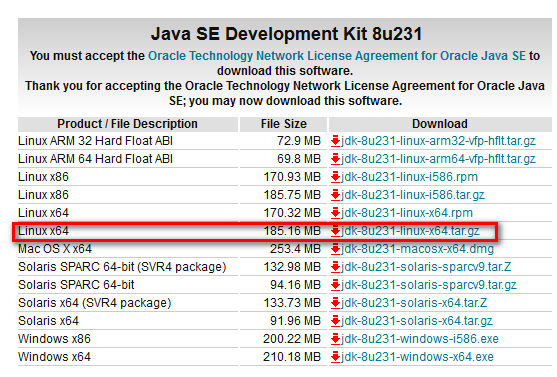The height and width of the screenshot is (377, 557).
Task: Click download arrow icon for windows-i586.exe
Action: [335, 339]
